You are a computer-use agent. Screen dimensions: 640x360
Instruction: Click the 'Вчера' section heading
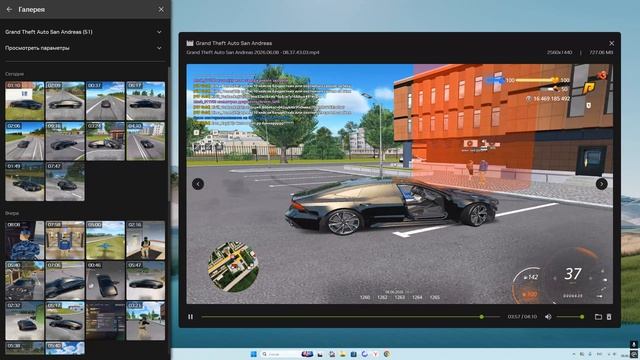(x=12, y=213)
